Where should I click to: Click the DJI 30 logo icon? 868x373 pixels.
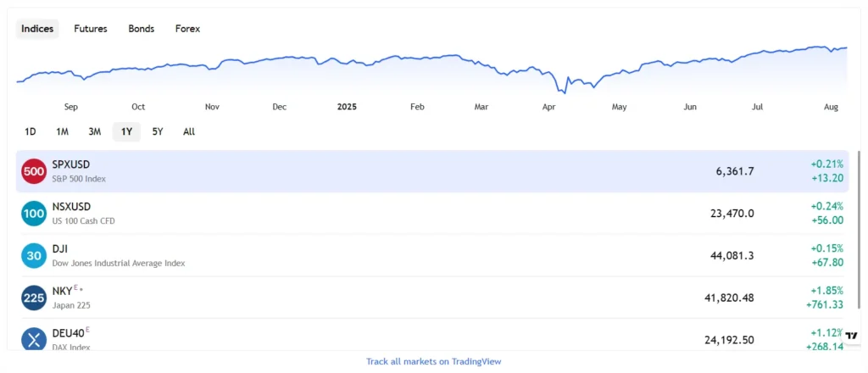34,255
